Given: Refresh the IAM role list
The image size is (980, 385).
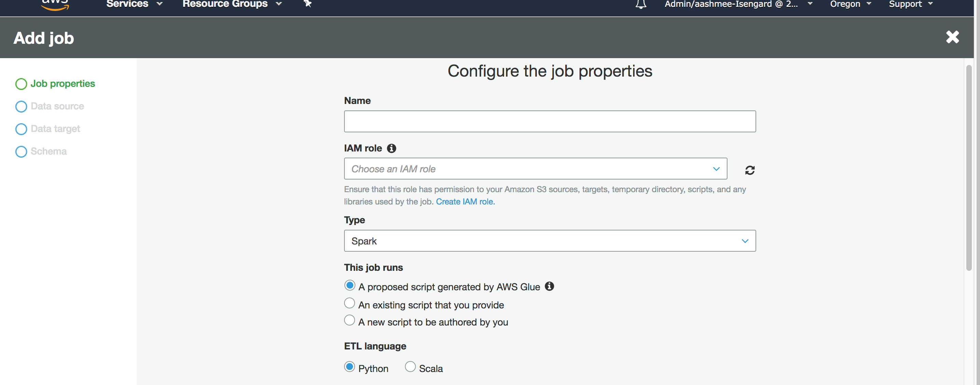Looking at the screenshot, I should (749, 170).
